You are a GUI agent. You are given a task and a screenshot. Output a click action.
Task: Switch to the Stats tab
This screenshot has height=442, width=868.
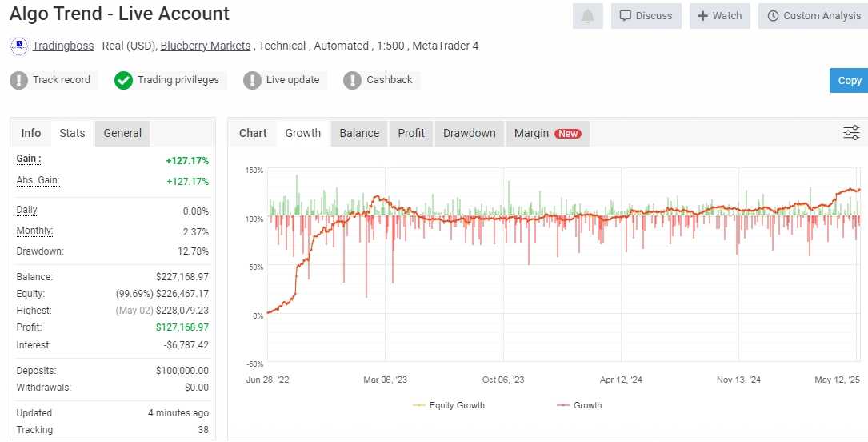(72, 133)
